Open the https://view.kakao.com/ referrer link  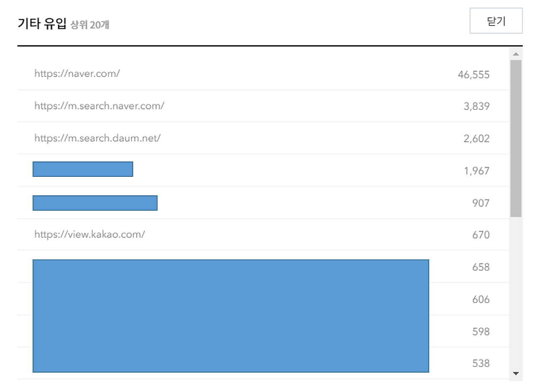click(x=89, y=234)
